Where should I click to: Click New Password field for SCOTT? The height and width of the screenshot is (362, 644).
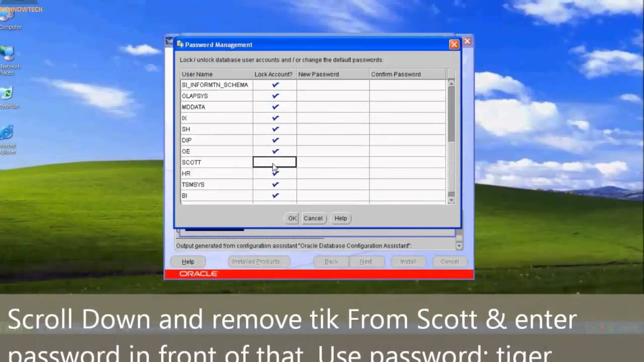click(x=333, y=162)
